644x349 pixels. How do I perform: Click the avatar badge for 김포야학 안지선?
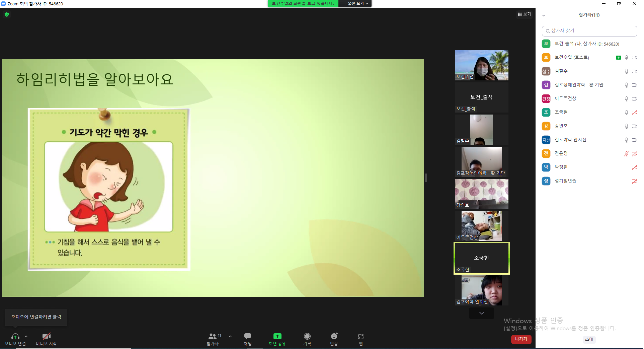click(x=546, y=140)
